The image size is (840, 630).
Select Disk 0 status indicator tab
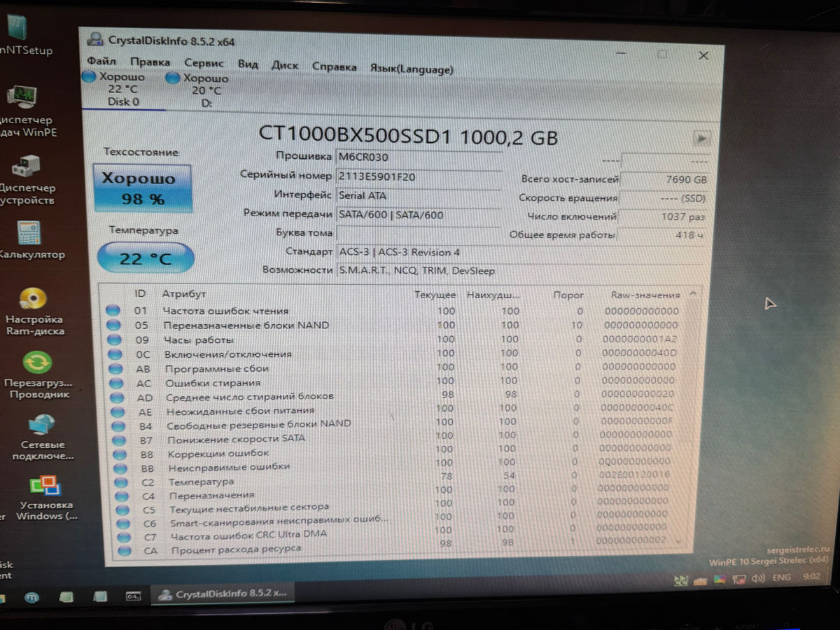(x=123, y=89)
